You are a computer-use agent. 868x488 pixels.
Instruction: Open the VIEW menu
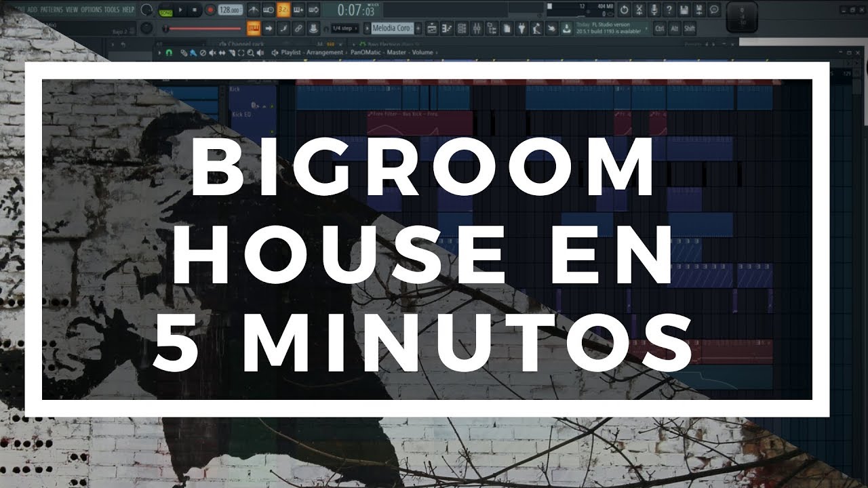point(72,10)
